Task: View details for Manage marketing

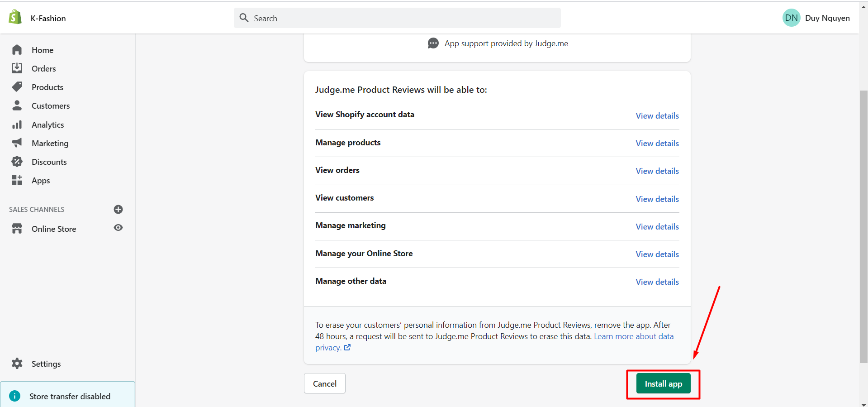Action: 657,226
